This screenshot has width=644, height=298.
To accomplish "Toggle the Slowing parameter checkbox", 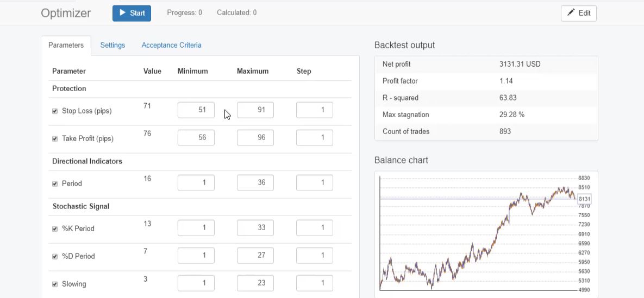I will click(x=55, y=284).
